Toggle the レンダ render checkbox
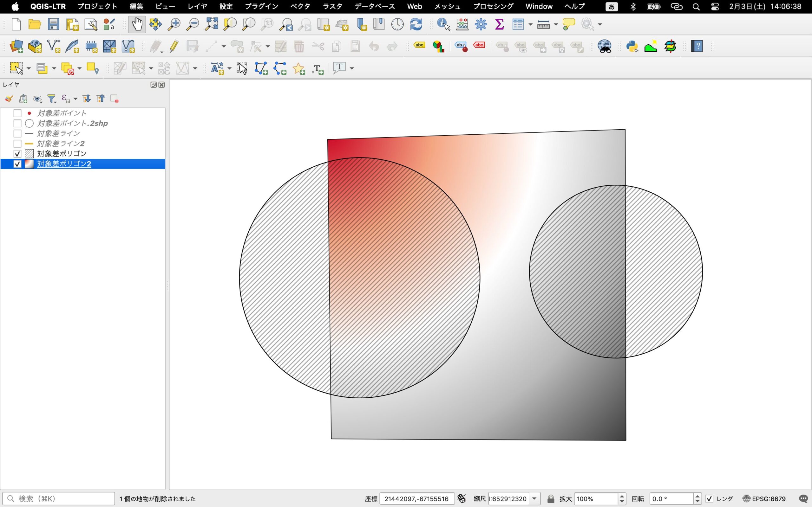Viewport: 812px width, 507px height. [x=709, y=499]
